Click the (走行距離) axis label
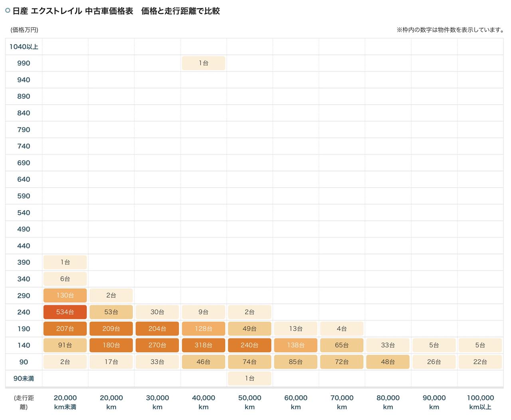 [x=24, y=402]
